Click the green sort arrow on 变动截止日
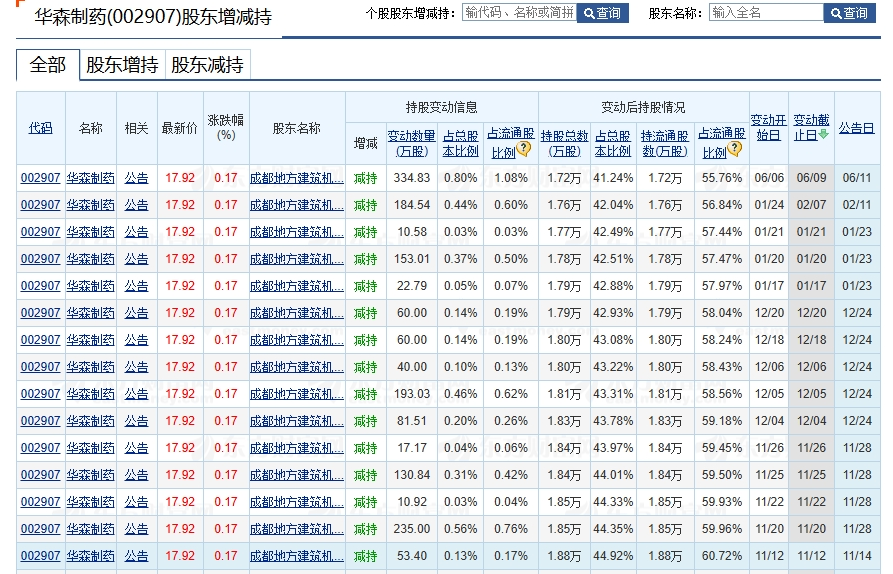This screenshot has width=893, height=574. tap(824, 134)
